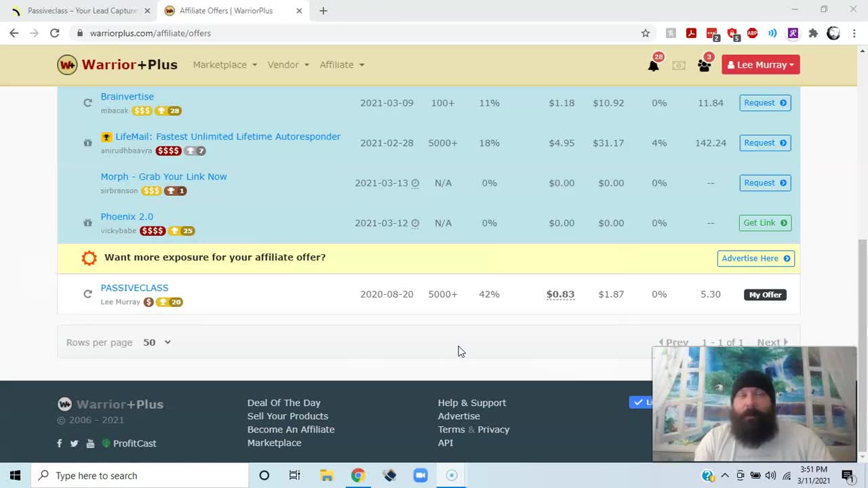The image size is (868, 488).
Task: Change the rows per page dropdown
Action: 157,342
